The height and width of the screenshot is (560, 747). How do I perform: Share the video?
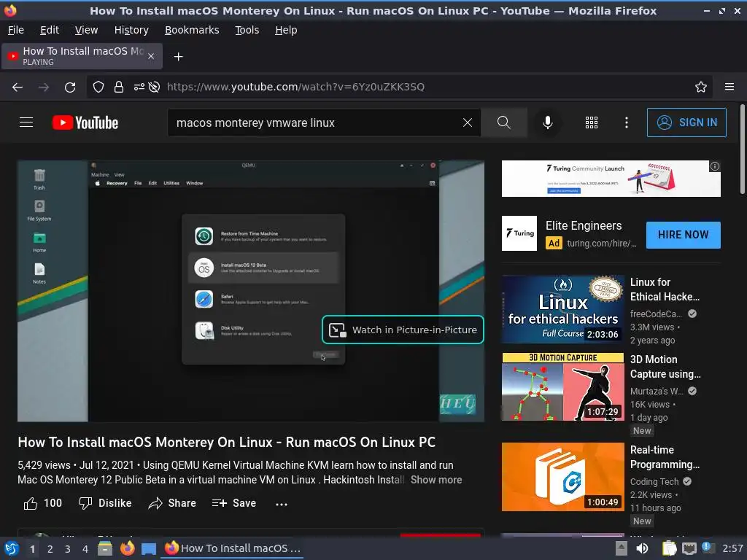pos(172,503)
